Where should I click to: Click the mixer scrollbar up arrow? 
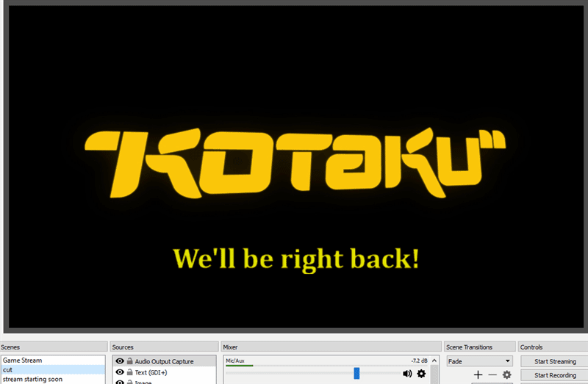pos(434,361)
